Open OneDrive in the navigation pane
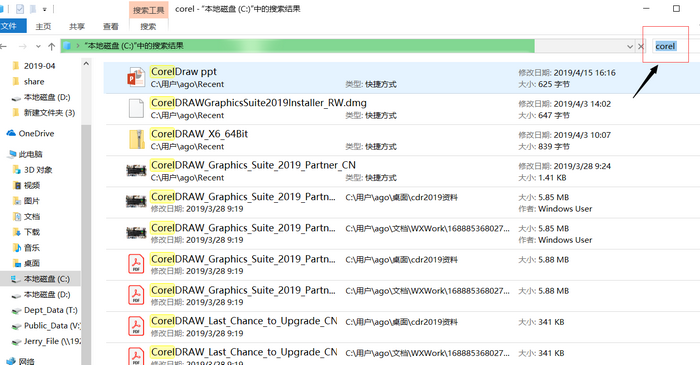Viewport: 700px width, 365px height. pos(36,133)
